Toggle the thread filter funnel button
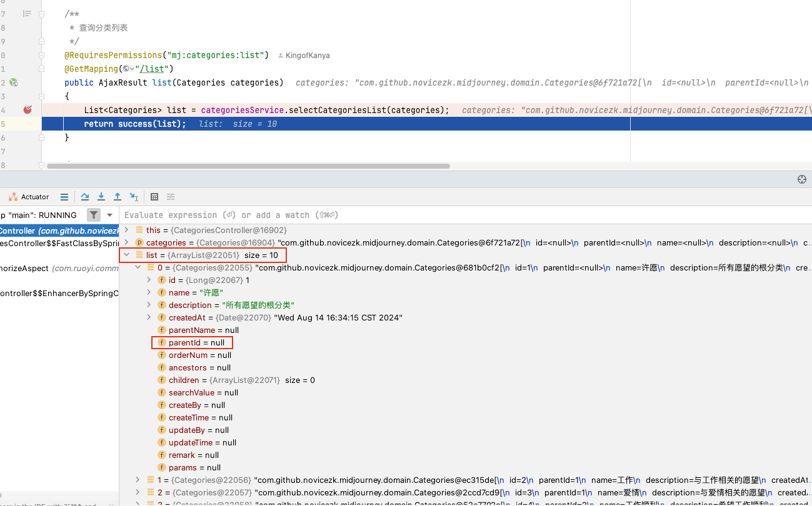The image size is (812, 506). (x=93, y=215)
